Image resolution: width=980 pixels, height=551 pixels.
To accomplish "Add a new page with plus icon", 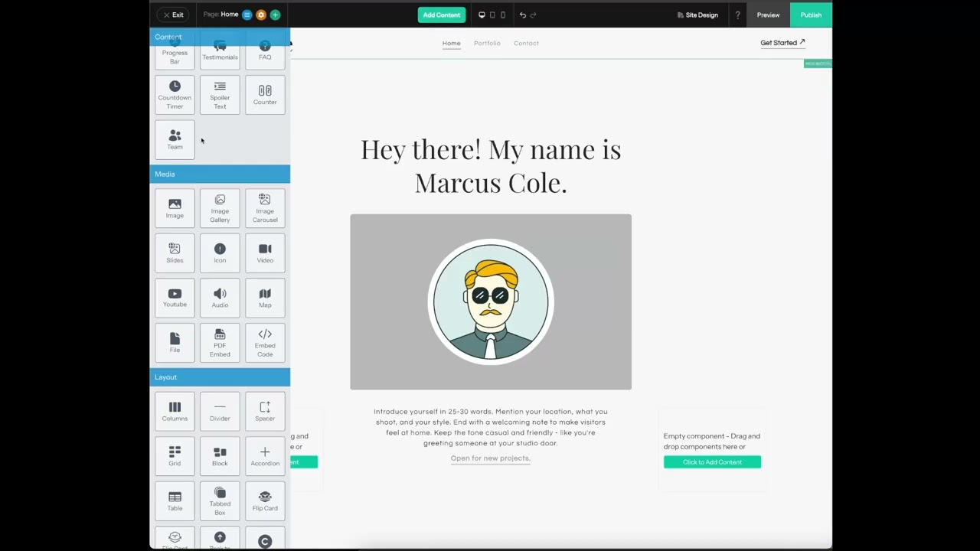I will [x=275, y=15].
